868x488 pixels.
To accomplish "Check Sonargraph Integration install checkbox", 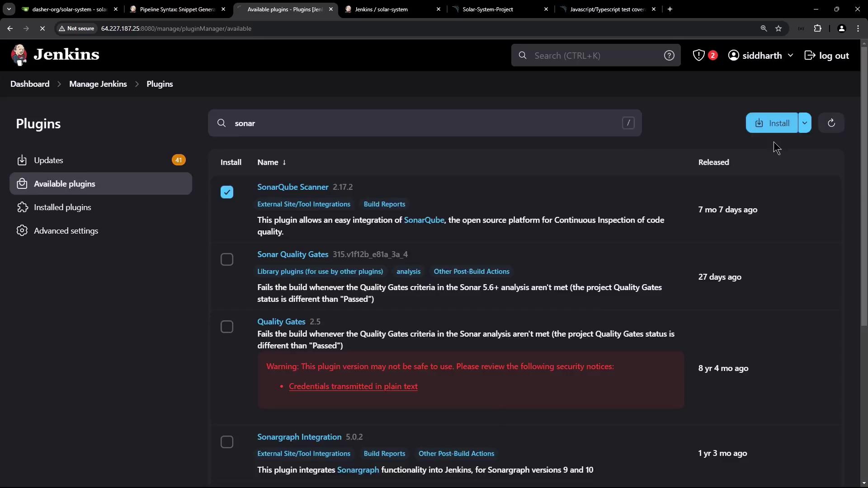I will (227, 442).
